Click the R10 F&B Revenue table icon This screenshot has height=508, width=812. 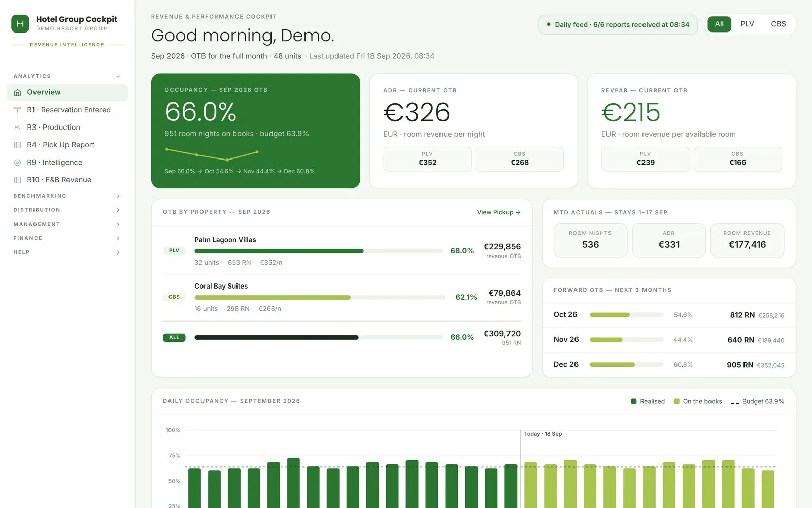pyautogui.click(x=18, y=180)
